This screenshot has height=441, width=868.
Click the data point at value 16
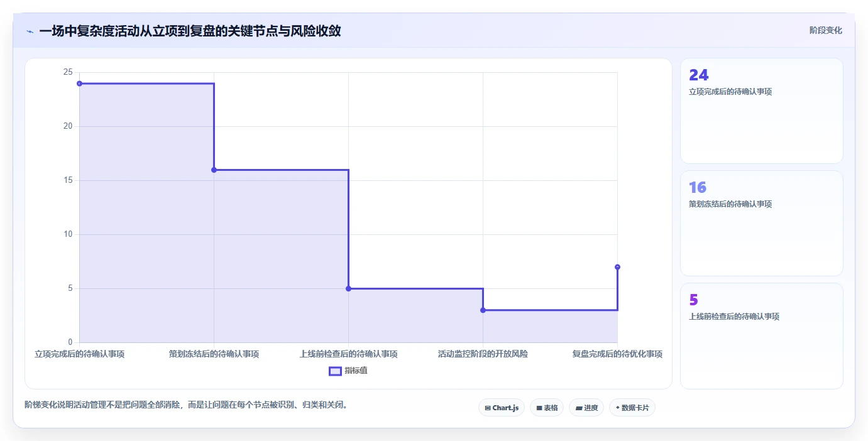214,170
